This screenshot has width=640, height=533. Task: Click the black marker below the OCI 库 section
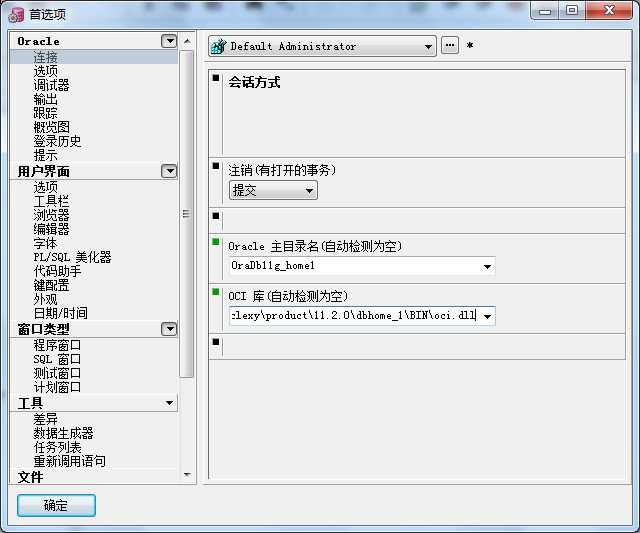pos(216,342)
